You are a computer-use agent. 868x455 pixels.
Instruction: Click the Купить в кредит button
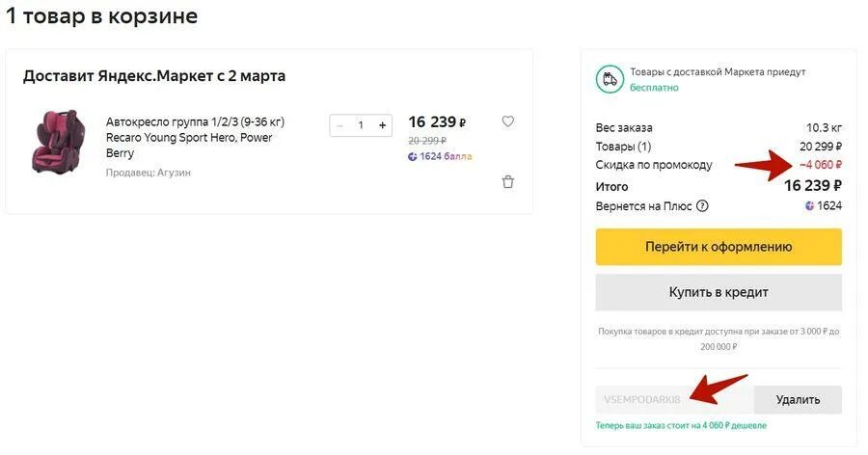coord(719,292)
